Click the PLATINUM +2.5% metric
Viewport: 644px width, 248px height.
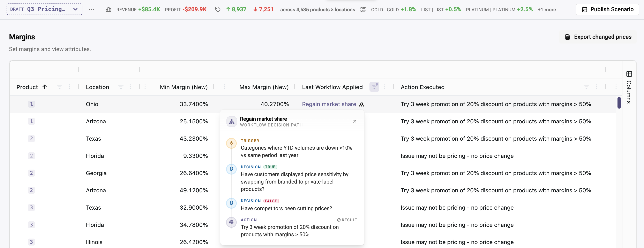coord(499,9)
